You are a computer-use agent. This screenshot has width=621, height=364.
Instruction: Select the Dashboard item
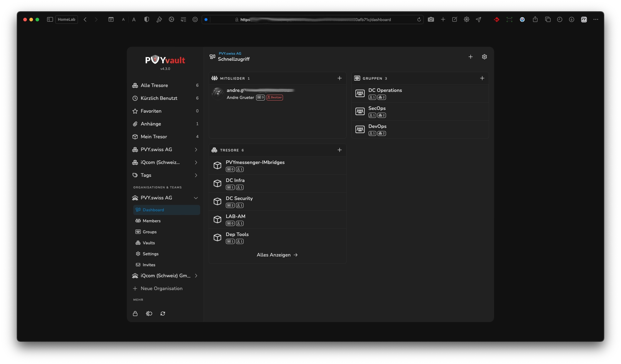click(x=167, y=210)
